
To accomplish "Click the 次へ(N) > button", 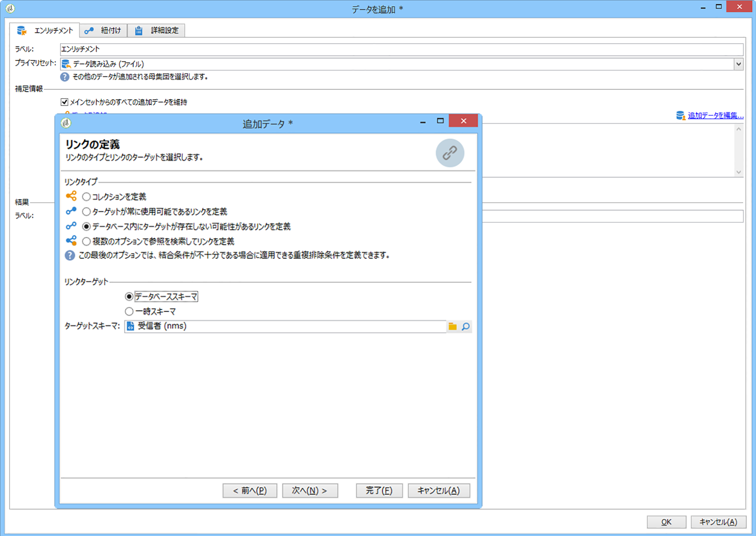I will click(x=310, y=491).
